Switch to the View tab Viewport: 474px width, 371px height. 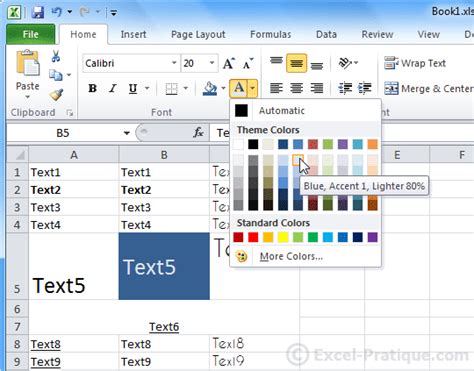(x=429, y=34)
